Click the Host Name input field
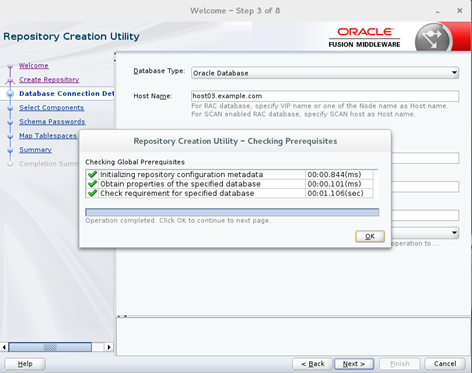The image size is (472, 373). click(325, 96)
